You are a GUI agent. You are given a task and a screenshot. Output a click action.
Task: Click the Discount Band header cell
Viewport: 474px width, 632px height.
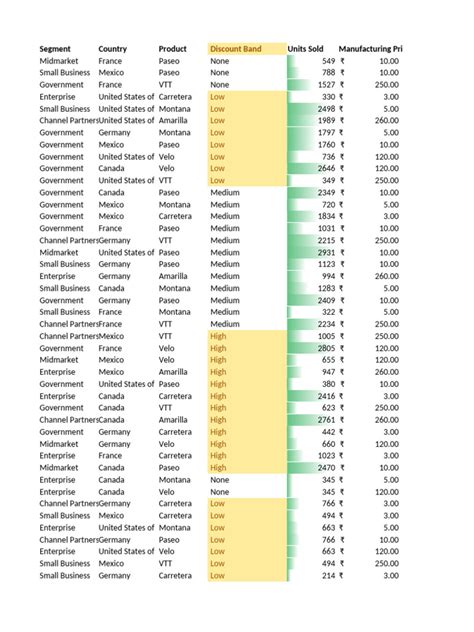247,49
